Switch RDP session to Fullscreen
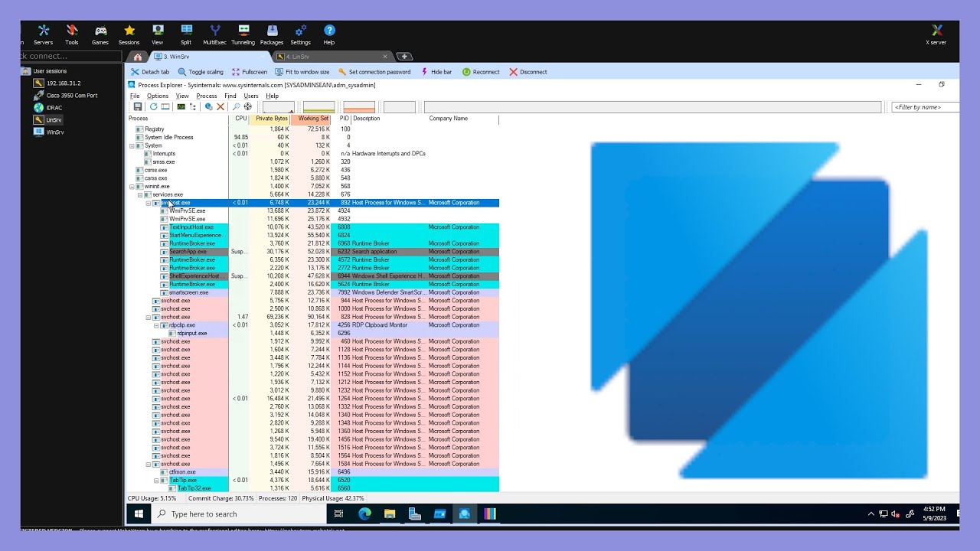Viewport: 980px width, 551px height. [249, 72]
